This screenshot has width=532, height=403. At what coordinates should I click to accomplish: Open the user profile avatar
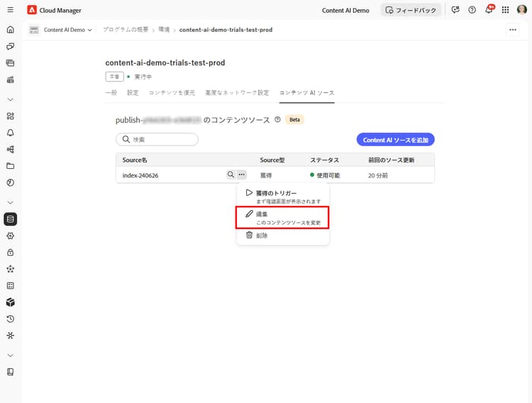click(522, 10)
